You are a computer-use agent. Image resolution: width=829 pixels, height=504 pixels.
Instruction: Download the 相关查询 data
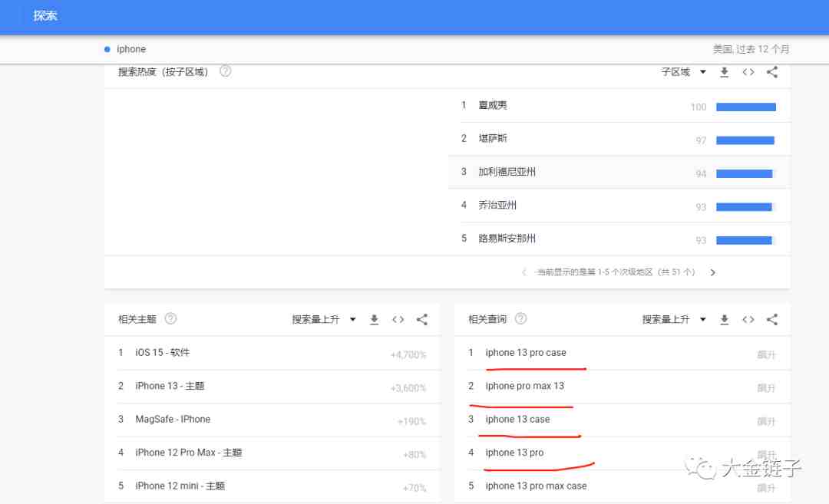(x=724, y=320)
